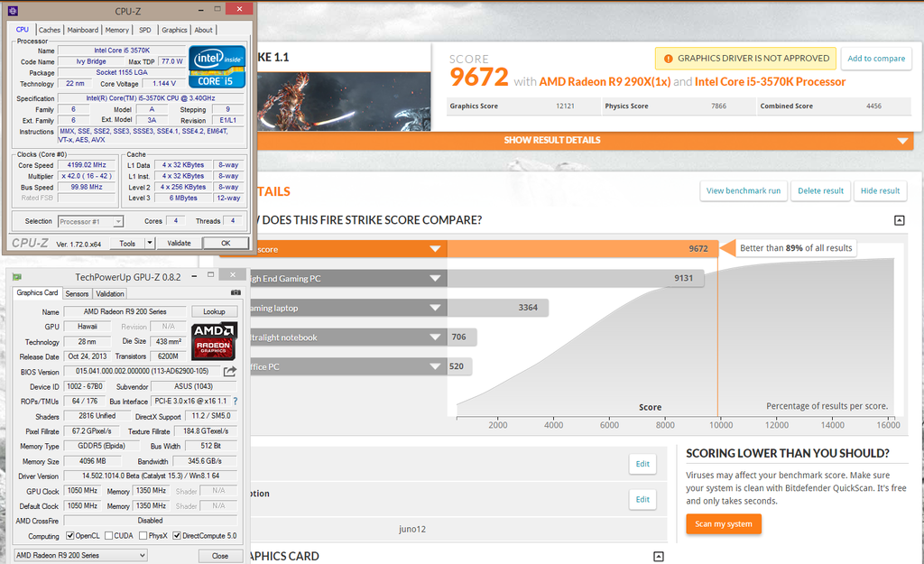This screenshot has height=564, width=924.
Task: Click View benchmark run button
Action: pos(744,191)
